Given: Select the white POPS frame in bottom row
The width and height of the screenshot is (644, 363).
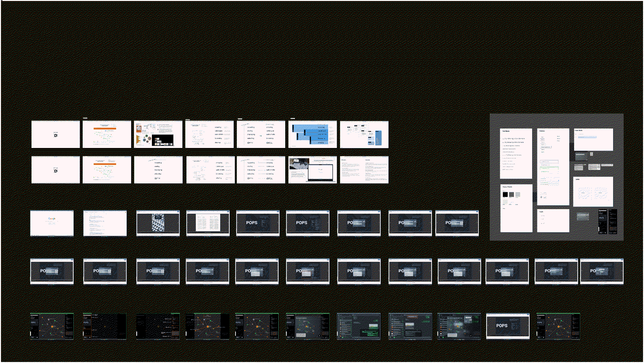Looking at the screenshot, I should click(508, 326).
